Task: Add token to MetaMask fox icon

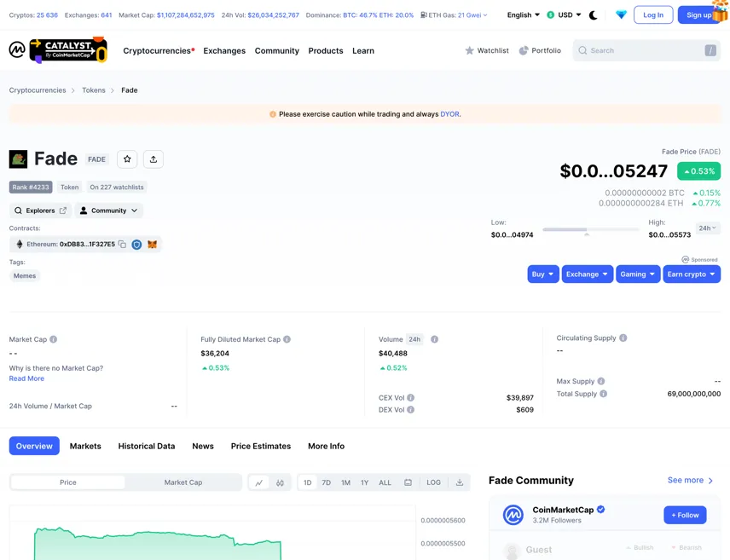Action: tap(153, 245)
